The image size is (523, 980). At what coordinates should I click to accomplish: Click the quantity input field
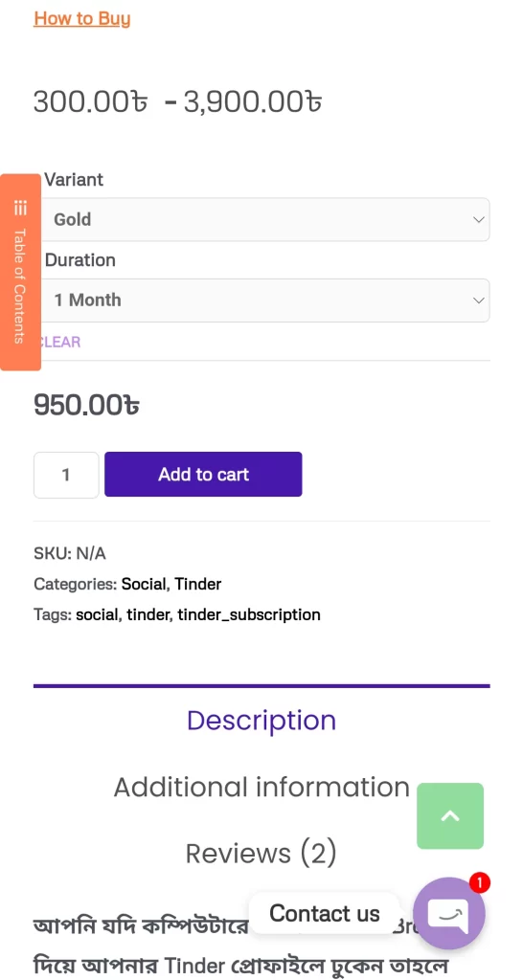pyautogui.click(x=66, y=475)
